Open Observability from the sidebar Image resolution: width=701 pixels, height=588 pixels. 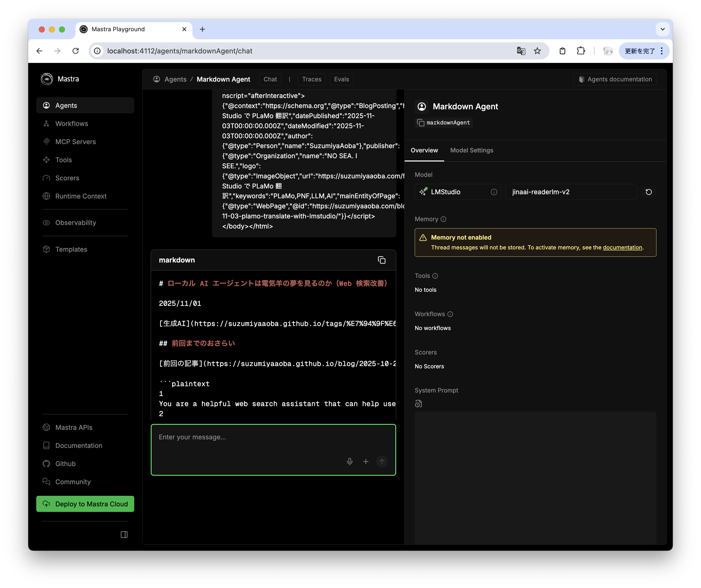[76, 223]
